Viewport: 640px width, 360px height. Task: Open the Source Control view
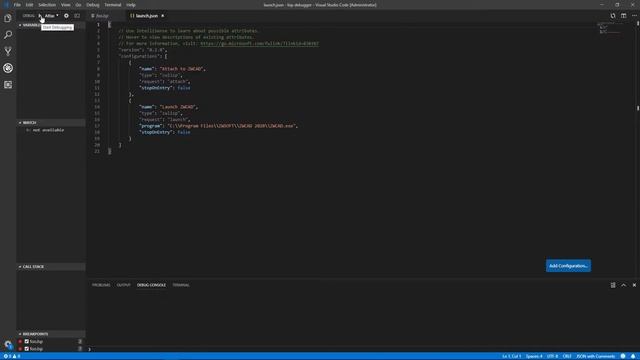8,51
